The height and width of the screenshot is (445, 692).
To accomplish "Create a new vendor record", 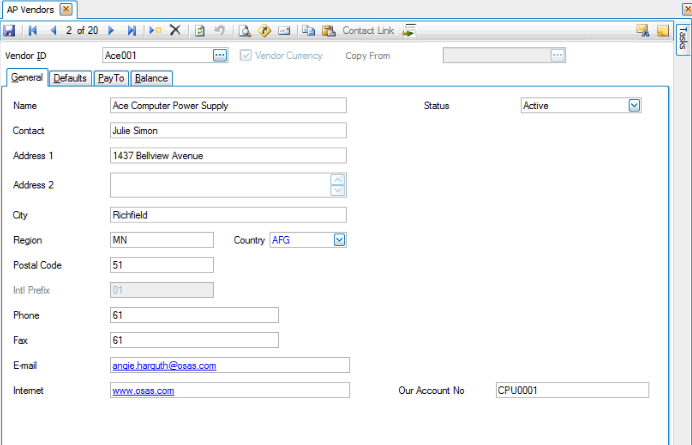I will click(156, 31).
